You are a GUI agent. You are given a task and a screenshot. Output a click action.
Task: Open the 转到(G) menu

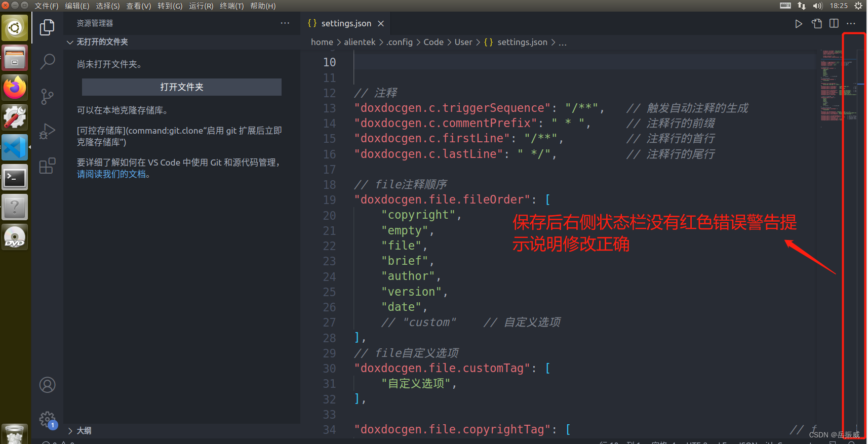(x=170, y=6)
